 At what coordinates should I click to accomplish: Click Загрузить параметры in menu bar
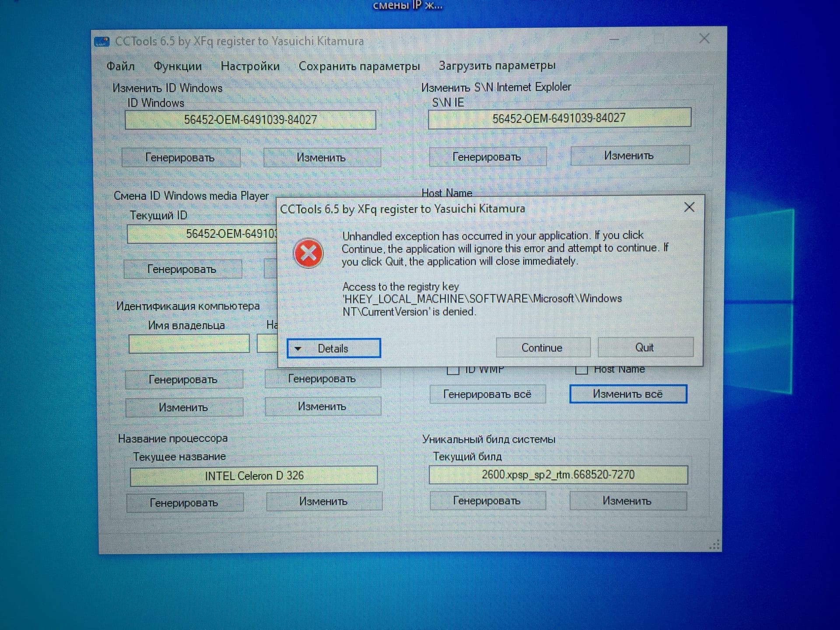click(497, 66)
